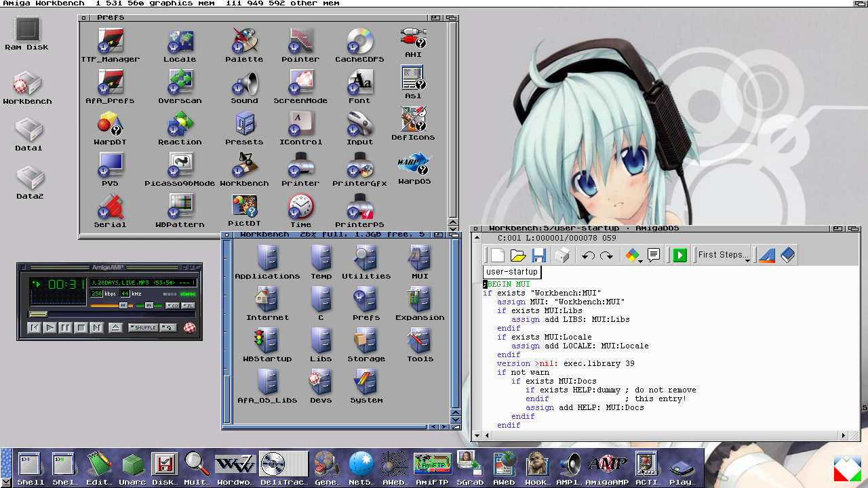
Task: Click the stop button in AmigaAMP
Action: pos(81,327)
